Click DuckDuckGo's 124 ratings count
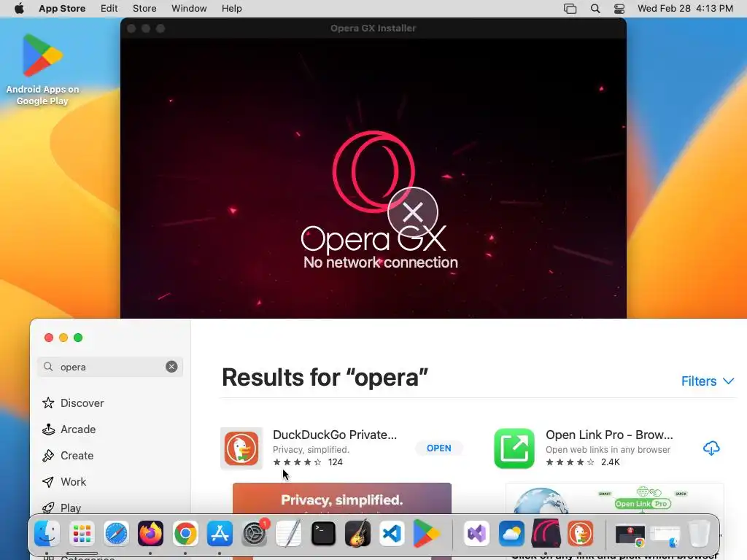This screenshot has height=560, width=747. tap(336, 462)
